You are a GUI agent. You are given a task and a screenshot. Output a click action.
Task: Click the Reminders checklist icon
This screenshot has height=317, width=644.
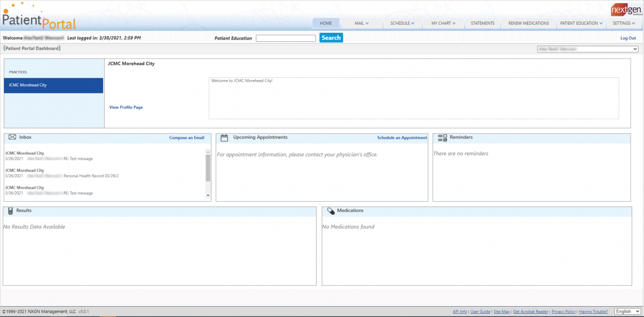click(x=443, y=138)
